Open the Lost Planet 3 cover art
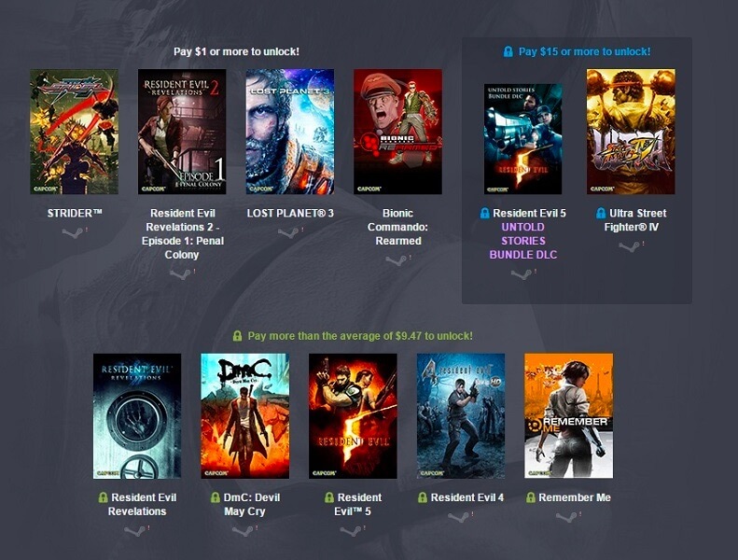The height and width of the screenshot is (560, 738). (290, 132)
